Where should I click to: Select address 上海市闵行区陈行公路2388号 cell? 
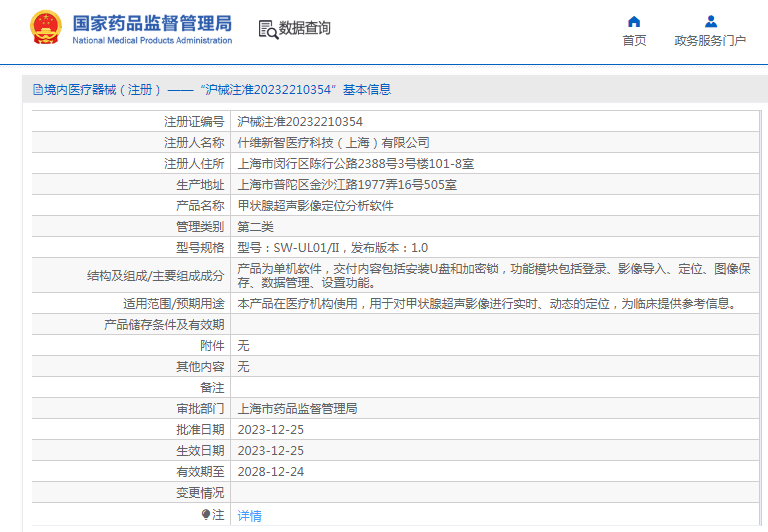(x=356, y=164)
